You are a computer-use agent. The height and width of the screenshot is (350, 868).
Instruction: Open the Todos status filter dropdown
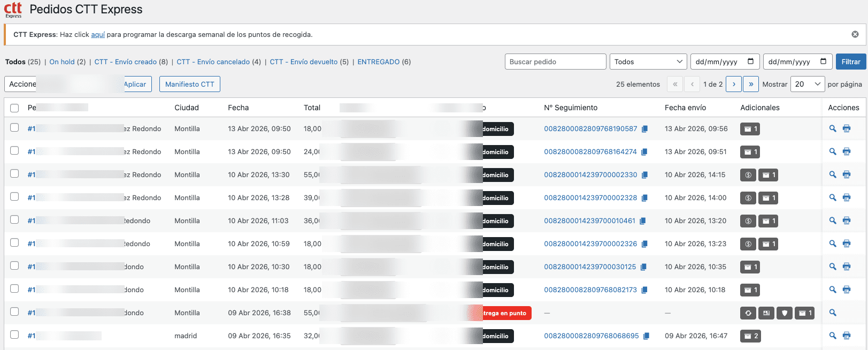point(648,62)
